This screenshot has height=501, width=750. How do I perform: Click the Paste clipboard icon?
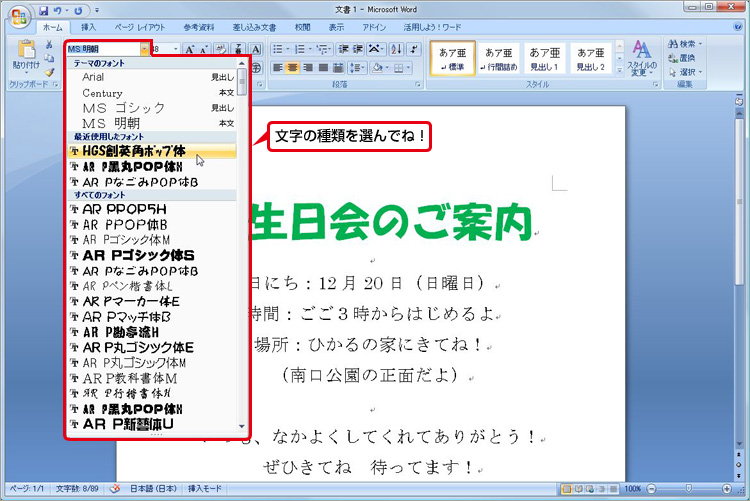[27, 49]
